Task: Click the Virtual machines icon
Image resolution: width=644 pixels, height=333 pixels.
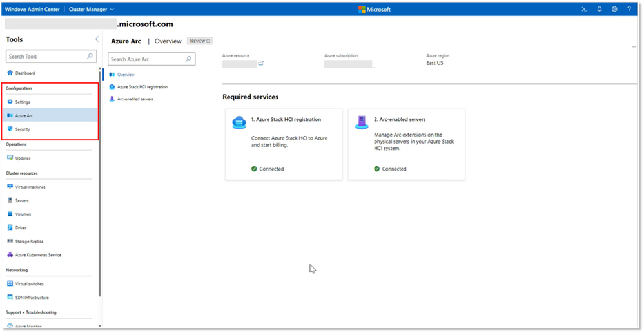Action: (x=10, y=187)
